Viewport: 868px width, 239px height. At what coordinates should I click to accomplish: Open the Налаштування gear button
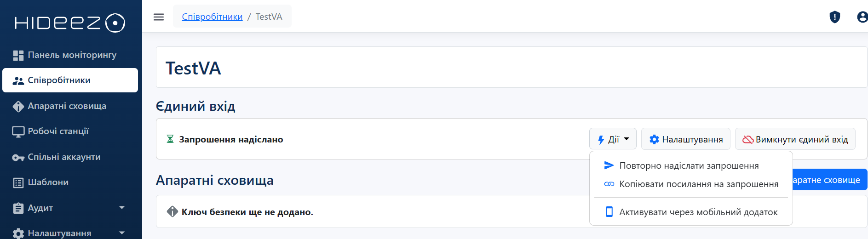click(x=685, y=139)
